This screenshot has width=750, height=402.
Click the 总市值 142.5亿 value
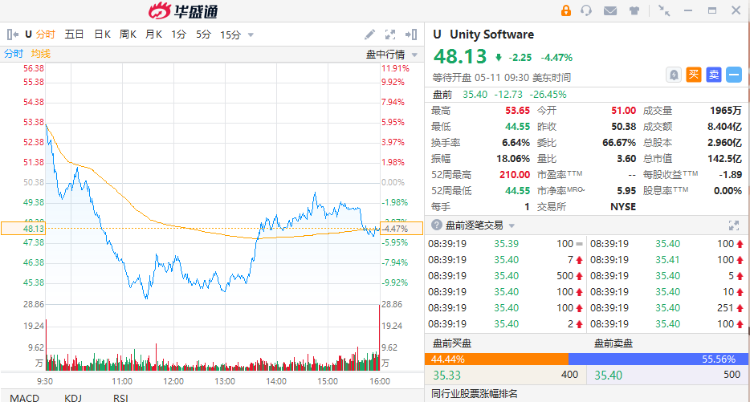[725, 158]
